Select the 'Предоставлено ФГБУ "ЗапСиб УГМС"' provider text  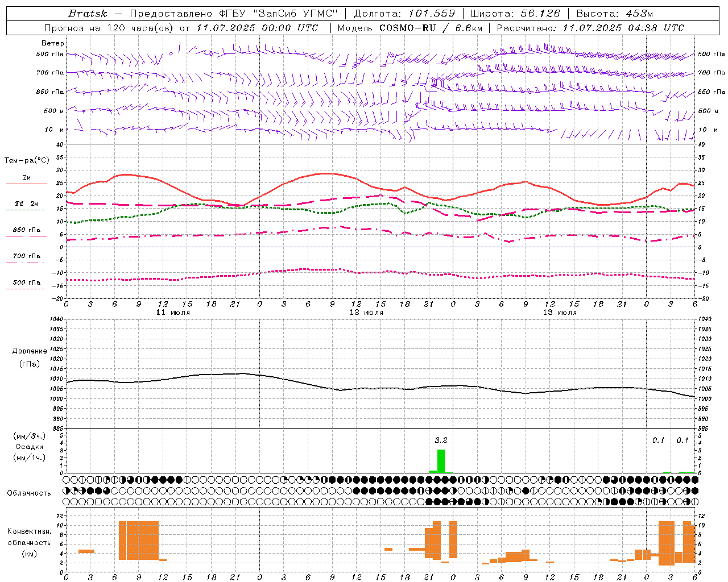(234, 14)
